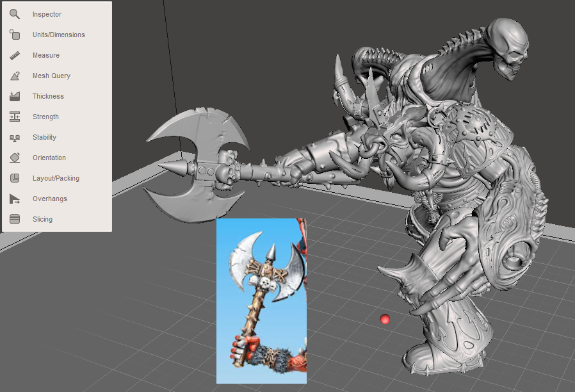Click the Slicing icon
The height and width of the screenshot is (392, 575).
(15, 219)
